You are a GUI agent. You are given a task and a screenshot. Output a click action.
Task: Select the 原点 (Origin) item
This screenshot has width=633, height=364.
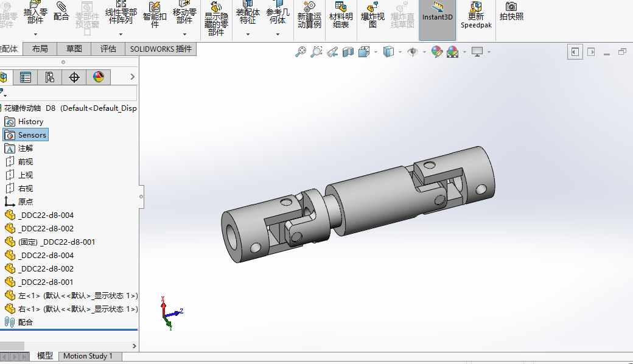19,201
